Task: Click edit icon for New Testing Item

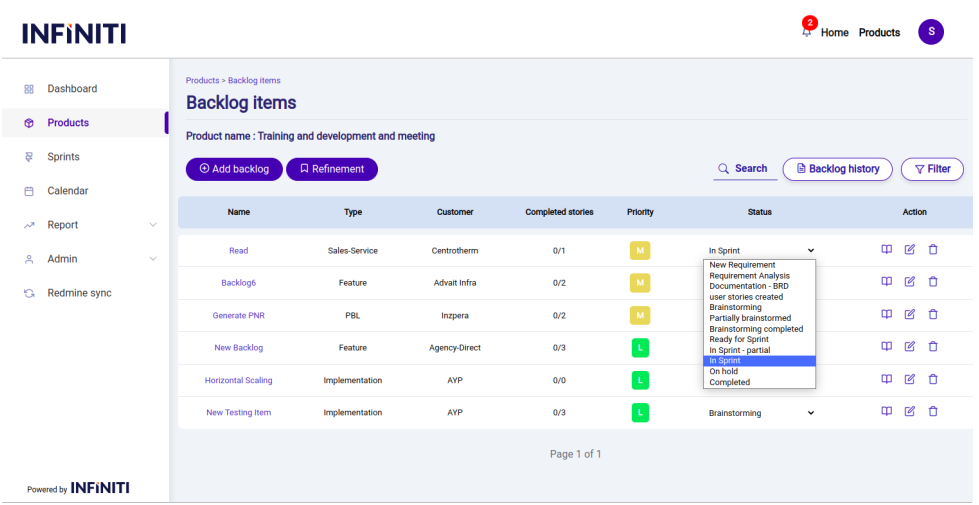Action: click(909, 411)
